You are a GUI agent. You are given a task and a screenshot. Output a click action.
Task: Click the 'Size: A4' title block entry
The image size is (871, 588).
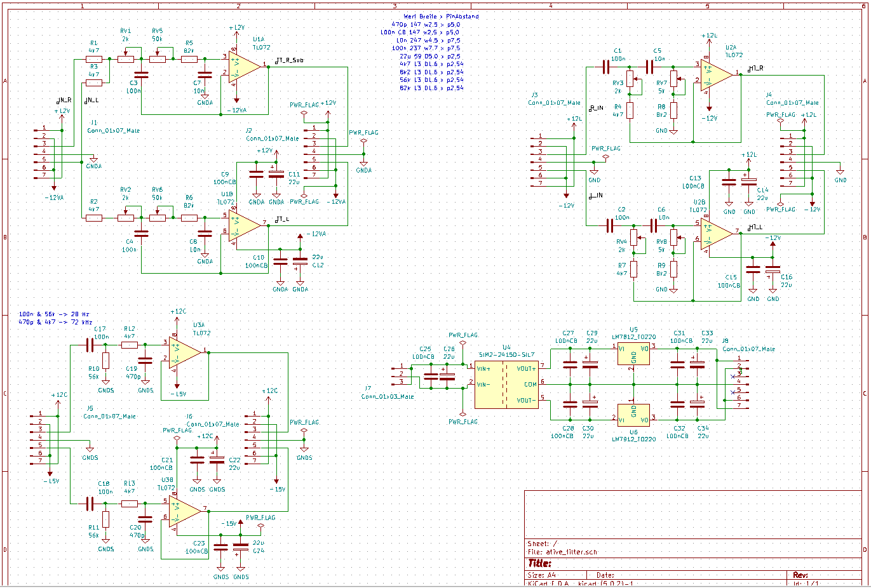pyautogui.click(x=542, y=575)
